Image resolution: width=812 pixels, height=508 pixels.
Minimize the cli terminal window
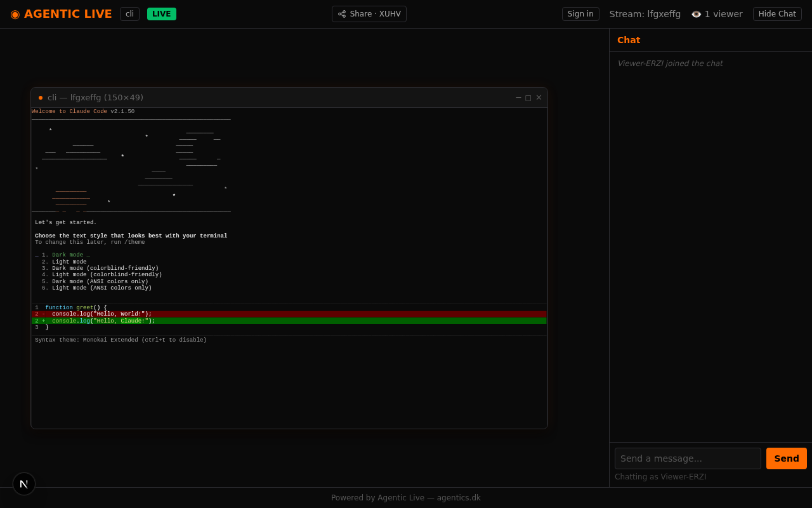(x=518, y=98)
